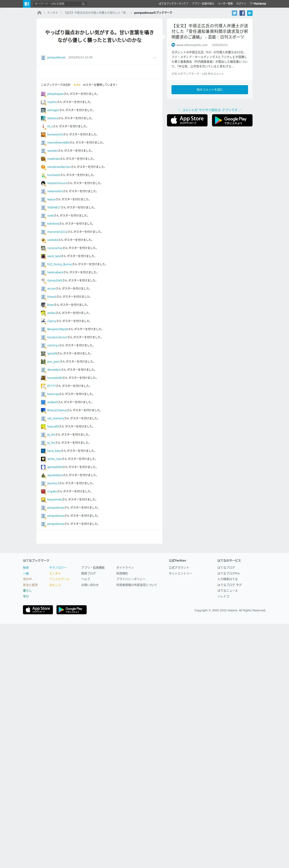This screenshot has height=868, width=289.
Task: Open h22_Funny_Bunny's username link
Action: 60,264
